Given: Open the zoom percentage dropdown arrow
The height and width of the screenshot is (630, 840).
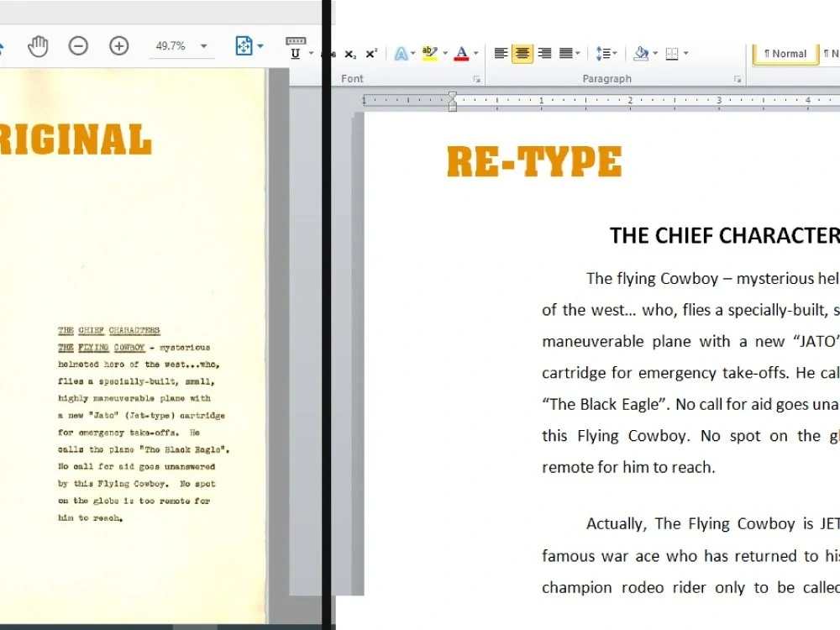Looking at the screenshot, I should tap(203, 46).
